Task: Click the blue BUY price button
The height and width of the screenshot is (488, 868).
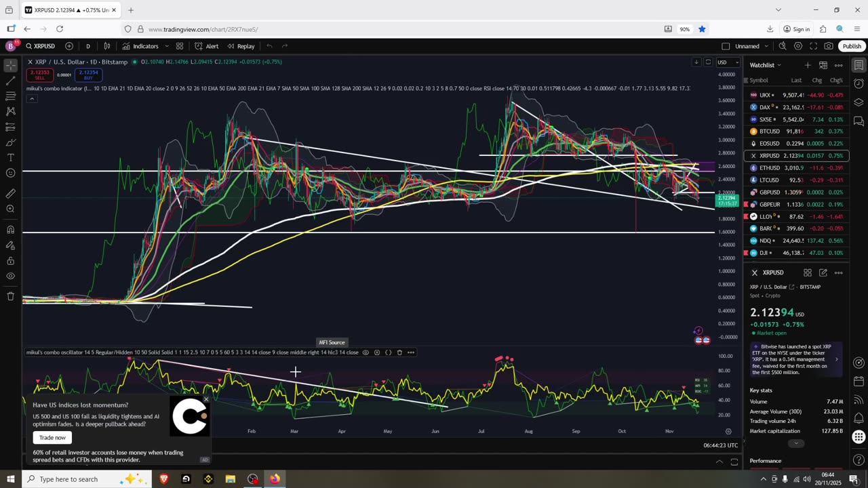Action: pos(88,75)
